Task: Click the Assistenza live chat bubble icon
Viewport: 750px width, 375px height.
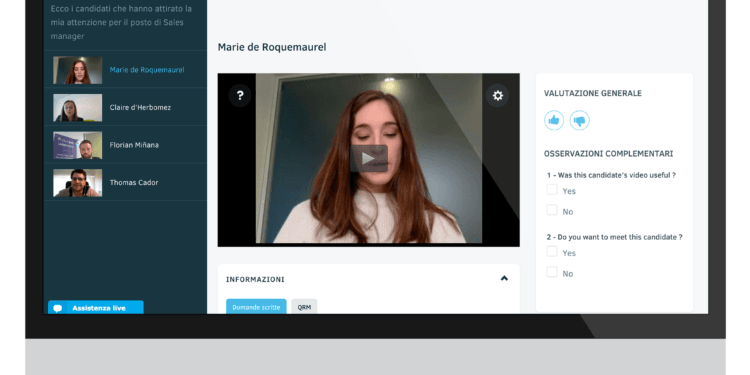Action: 58,309
